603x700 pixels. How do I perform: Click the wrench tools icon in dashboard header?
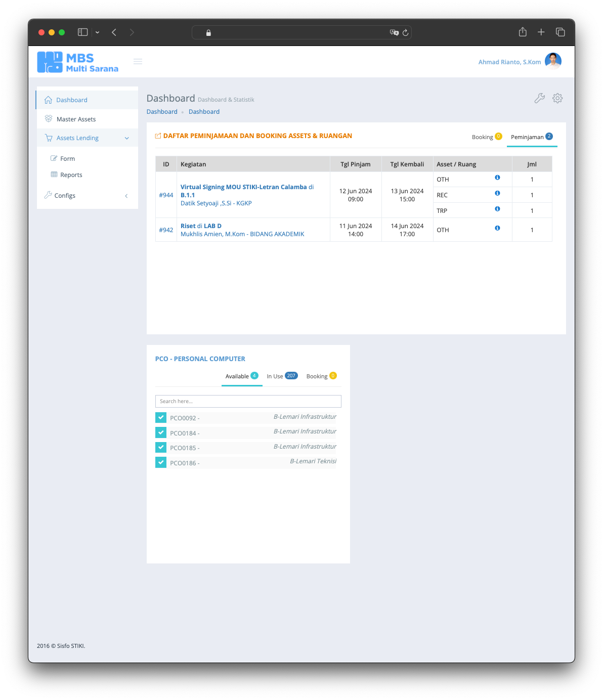coord(539,98)
